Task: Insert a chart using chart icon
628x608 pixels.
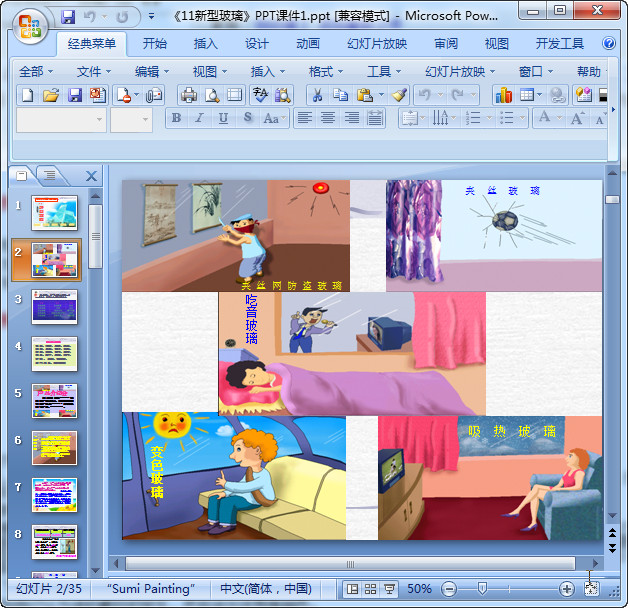Action: click(504, 95)
